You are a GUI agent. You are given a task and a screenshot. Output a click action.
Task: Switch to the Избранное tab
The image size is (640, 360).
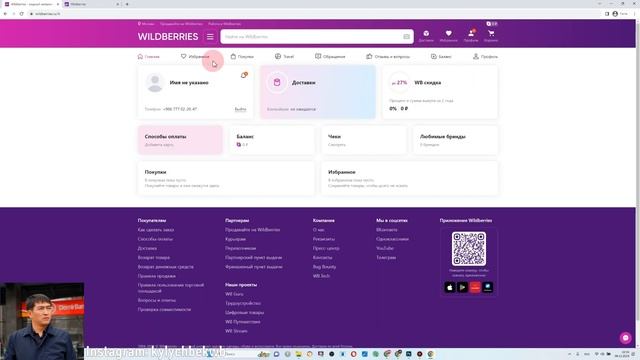pyautogui.click(x=195, y=56)
